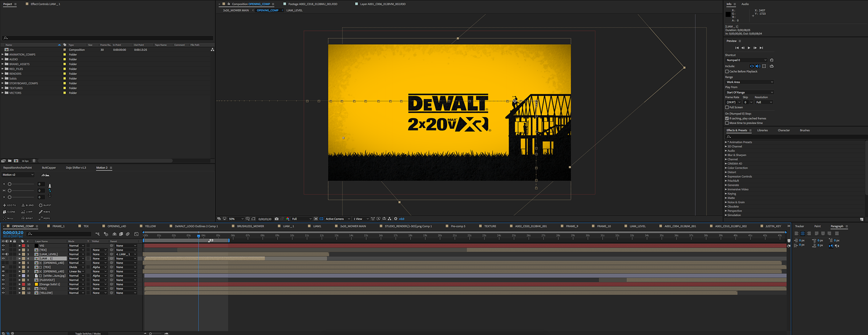Click the timeline layer search field

[x=59, y=234]
